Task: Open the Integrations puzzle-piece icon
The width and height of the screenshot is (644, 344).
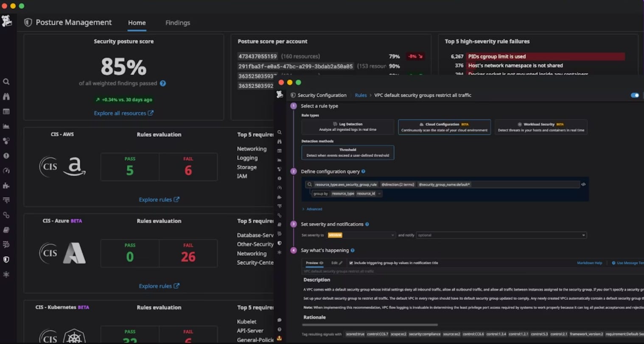Action: (6, 186)
